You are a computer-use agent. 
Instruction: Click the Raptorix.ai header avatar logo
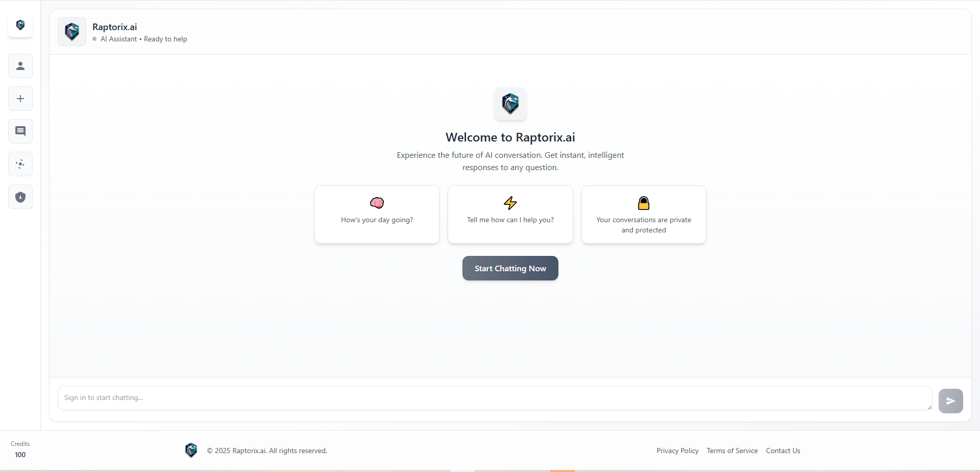tap(72, 32)
